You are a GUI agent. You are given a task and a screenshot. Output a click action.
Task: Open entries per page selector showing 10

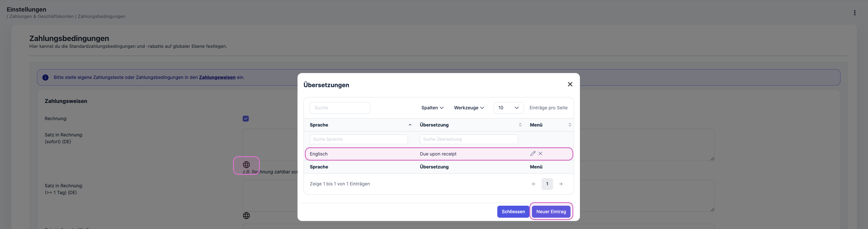click(x=508, y=108)
